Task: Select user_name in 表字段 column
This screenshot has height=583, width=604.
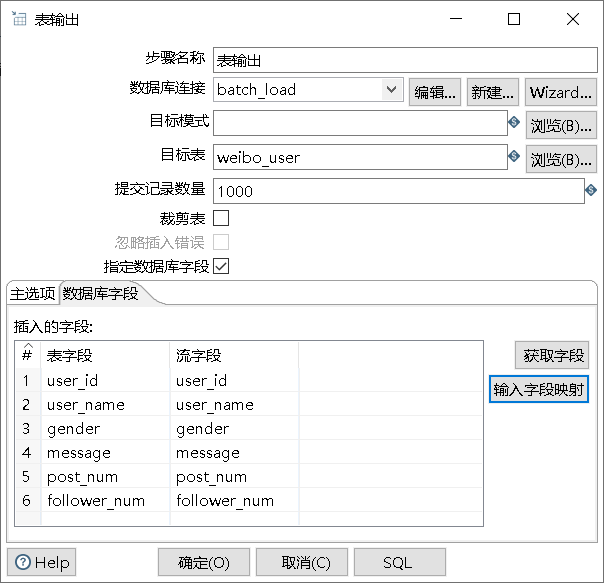Action: pyautogui.click(x=105, y=404)
